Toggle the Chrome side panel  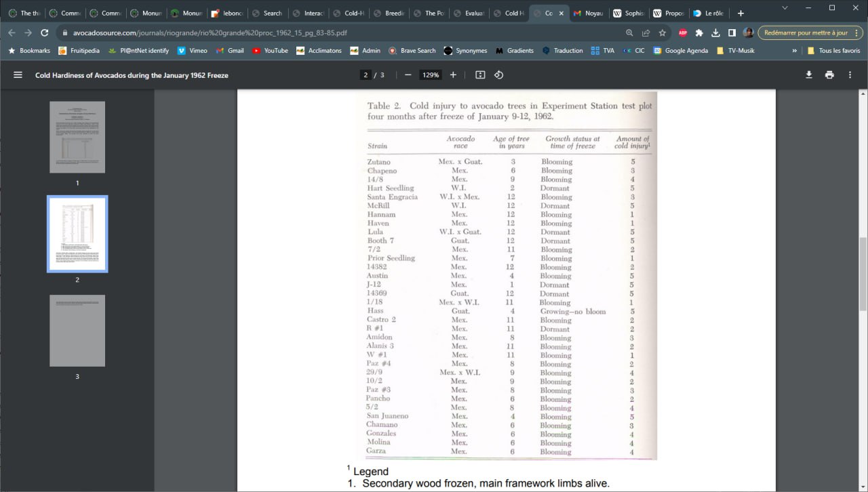click(x=732, y=33)
